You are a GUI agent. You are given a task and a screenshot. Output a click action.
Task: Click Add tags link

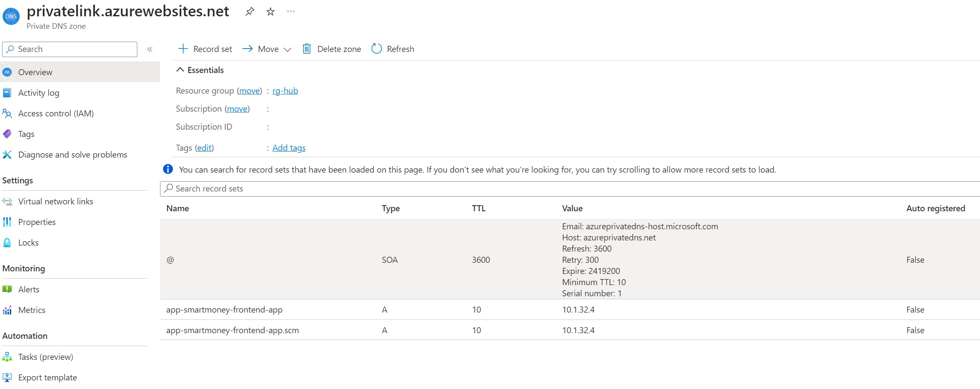click(289, 148)
